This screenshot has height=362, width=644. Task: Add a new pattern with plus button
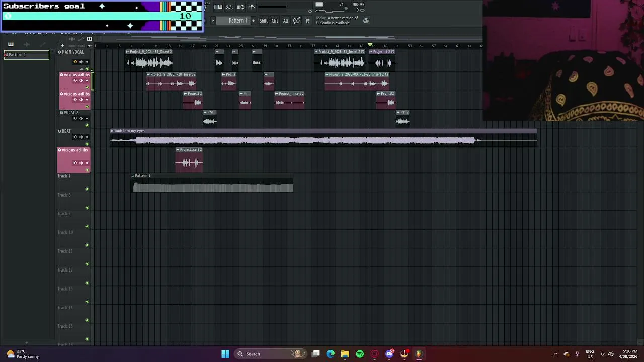click(253, 21)
